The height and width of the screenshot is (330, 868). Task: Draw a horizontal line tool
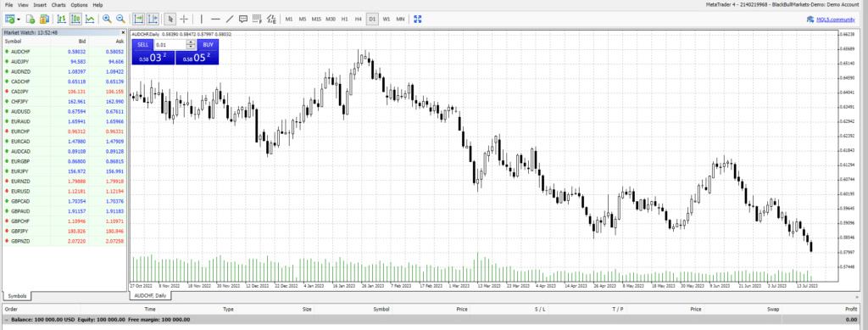pyautogui.click(x=215, y=19)
